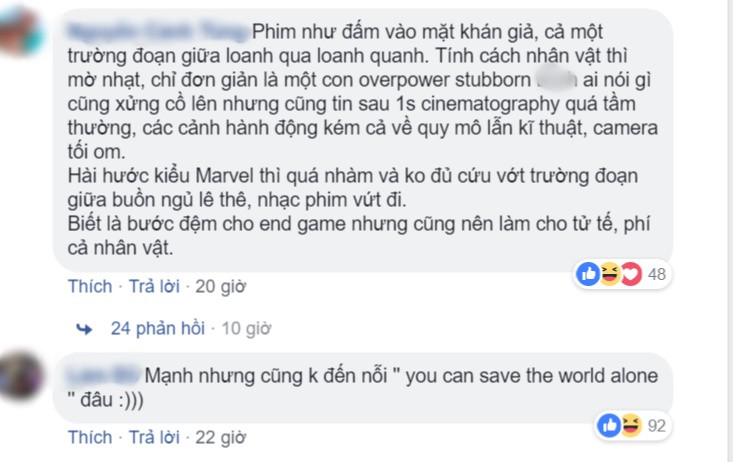Open the second commenter's avatar
This screenshot has width=733, height=462.
[20, 376]
